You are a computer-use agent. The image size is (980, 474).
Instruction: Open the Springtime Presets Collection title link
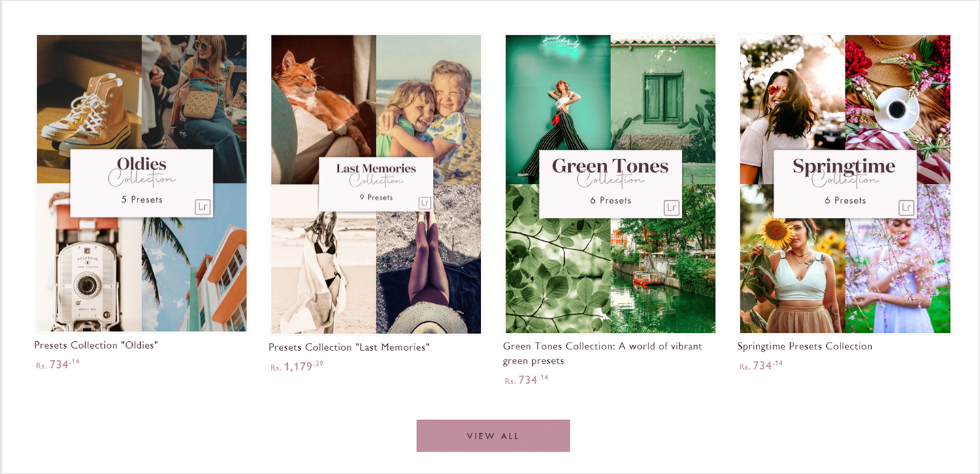tap(804, 346)
